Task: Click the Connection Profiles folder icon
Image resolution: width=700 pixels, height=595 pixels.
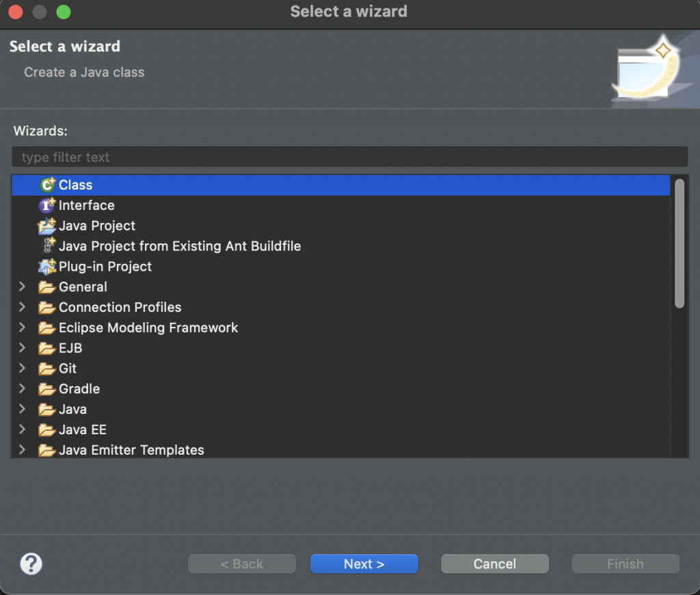Action: [47, 307]
